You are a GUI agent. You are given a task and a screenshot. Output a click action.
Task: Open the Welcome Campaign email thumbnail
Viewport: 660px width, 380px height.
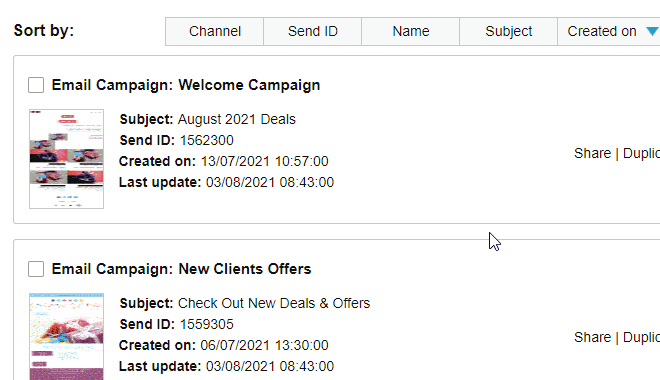67,159
